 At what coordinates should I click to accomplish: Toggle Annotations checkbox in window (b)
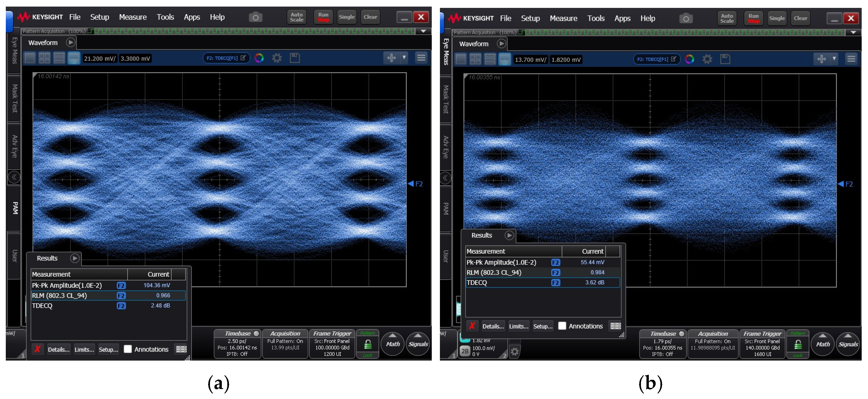[562, 326]
